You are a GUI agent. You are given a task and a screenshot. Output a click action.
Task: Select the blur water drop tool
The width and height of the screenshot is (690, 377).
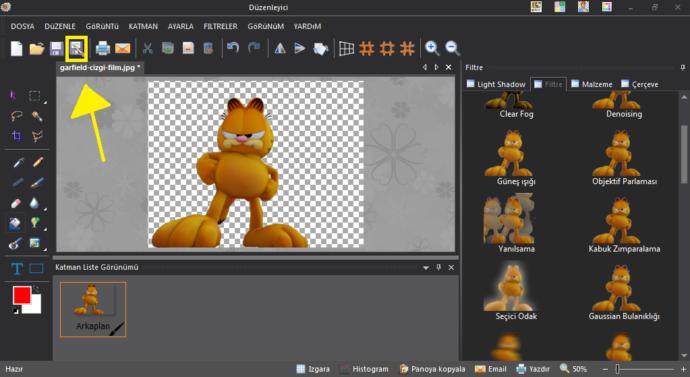tap(34, 203)
